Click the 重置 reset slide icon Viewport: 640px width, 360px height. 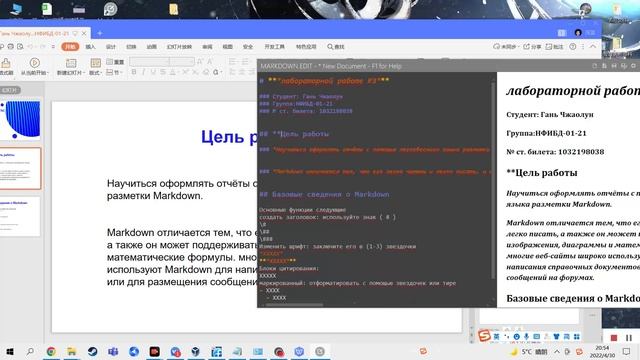pyautogui.click(x=115, y=62)
